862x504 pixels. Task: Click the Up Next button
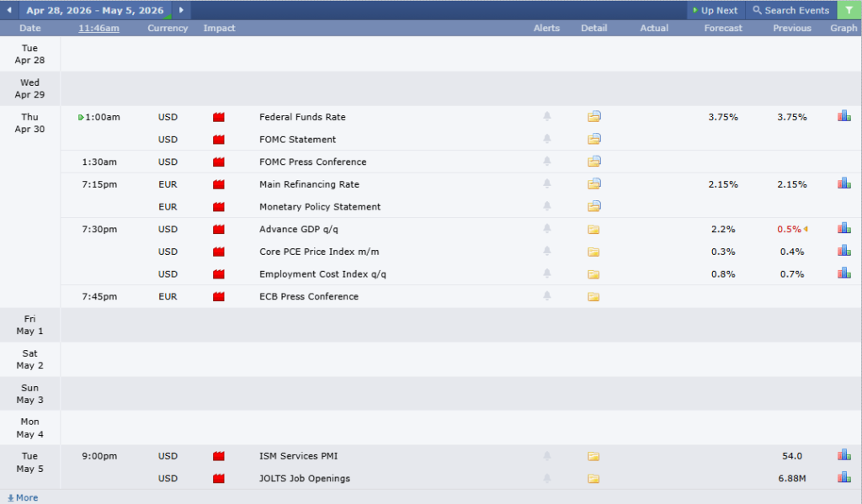coord(715,10)
